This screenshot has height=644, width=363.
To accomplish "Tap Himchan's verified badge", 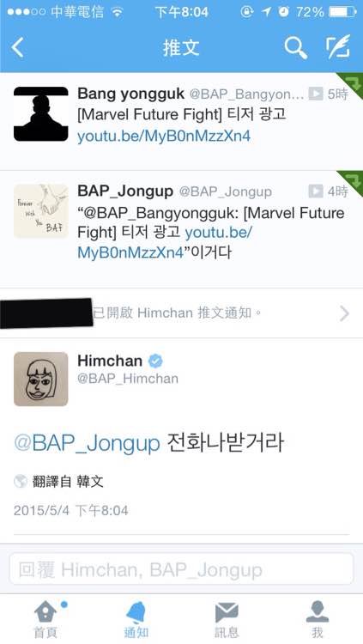I will (x=155, y=361).
